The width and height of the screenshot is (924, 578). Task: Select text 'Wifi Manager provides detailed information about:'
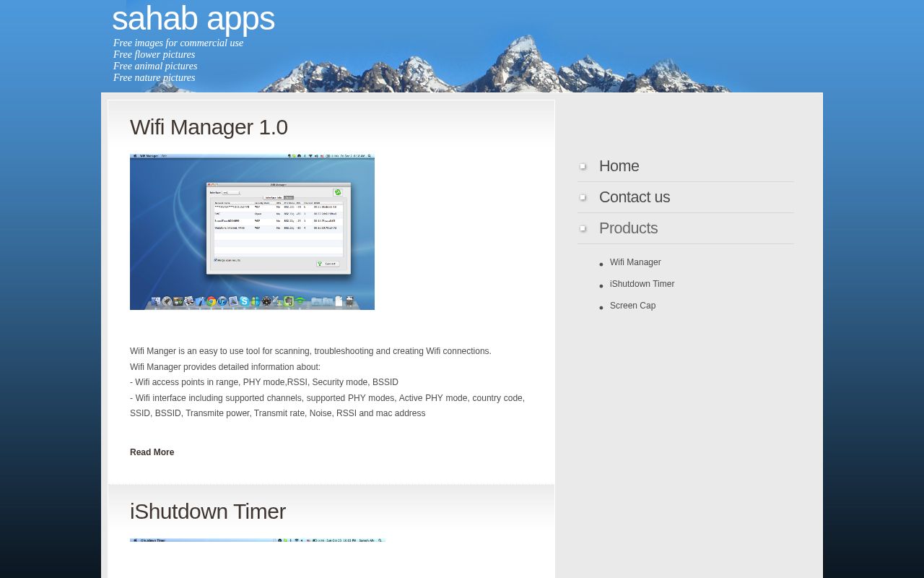(225, 367)
